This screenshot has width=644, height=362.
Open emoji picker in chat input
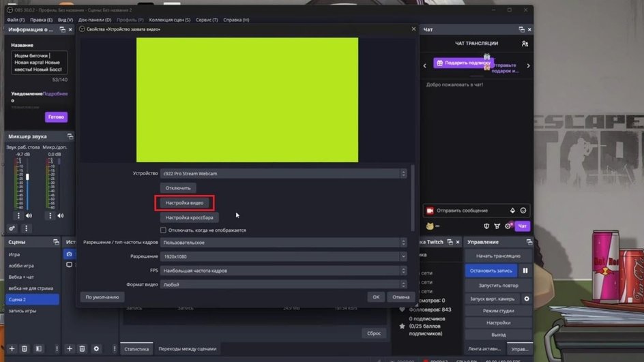tap(523, 211)
